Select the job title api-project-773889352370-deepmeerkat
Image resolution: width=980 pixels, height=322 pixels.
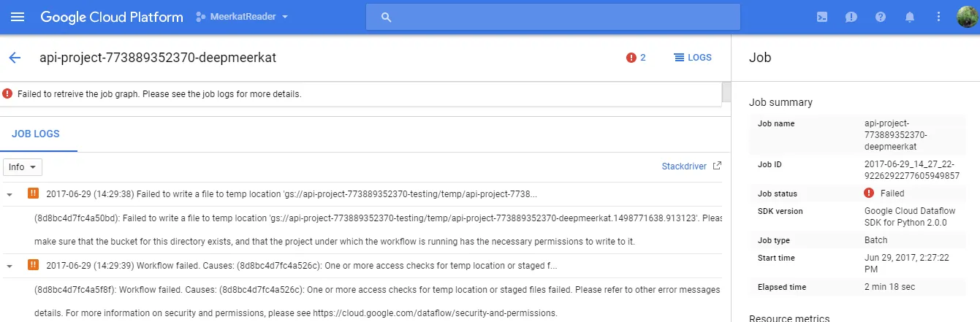pyautogui.click(x=158, y=58)
